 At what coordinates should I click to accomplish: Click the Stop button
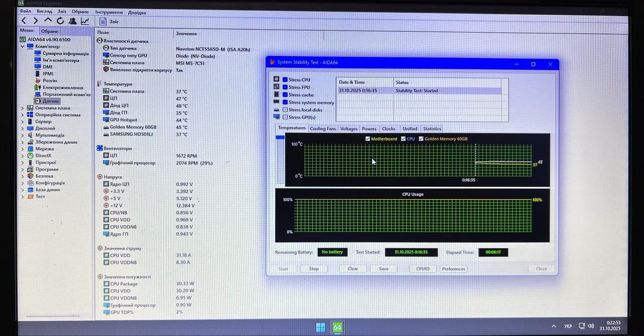pos(314,268)
